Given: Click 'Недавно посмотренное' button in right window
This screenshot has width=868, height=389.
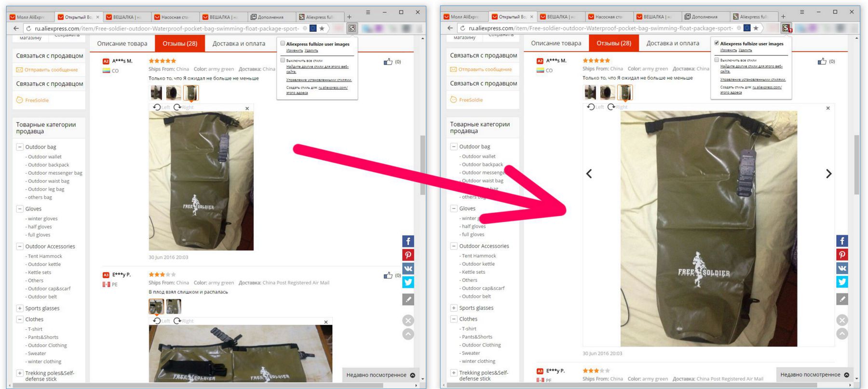Looking at the screenshot, I should pos(814,375).
